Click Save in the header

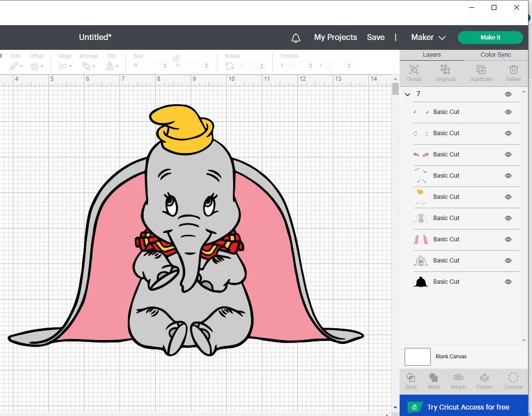(375, 38)
